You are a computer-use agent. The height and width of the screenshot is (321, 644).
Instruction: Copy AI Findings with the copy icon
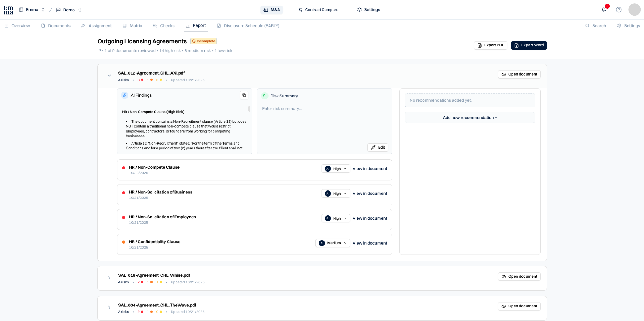tap(244, 95)
